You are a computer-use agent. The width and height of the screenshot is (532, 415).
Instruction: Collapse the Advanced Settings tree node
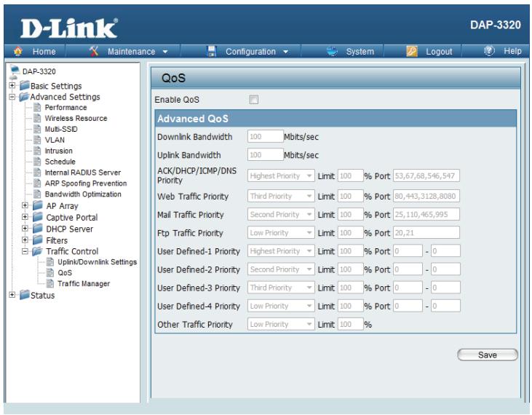pos(12,97)
